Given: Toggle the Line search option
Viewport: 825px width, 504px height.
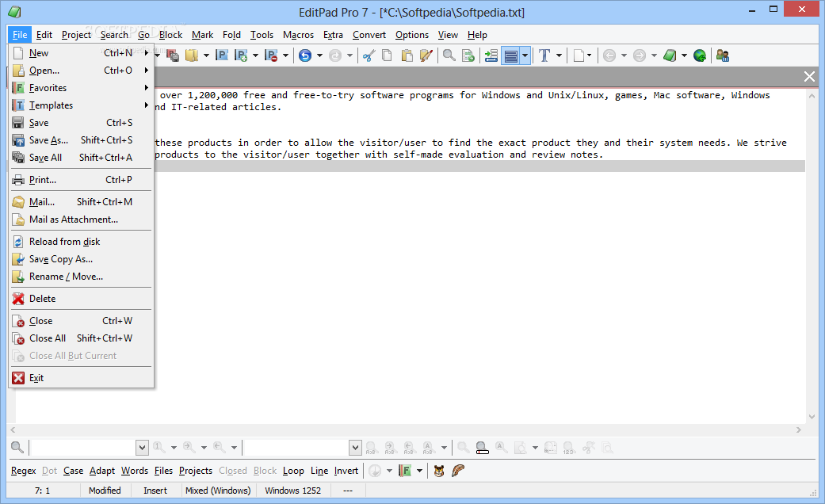Looking at the screenshot, I should point(319,471).
